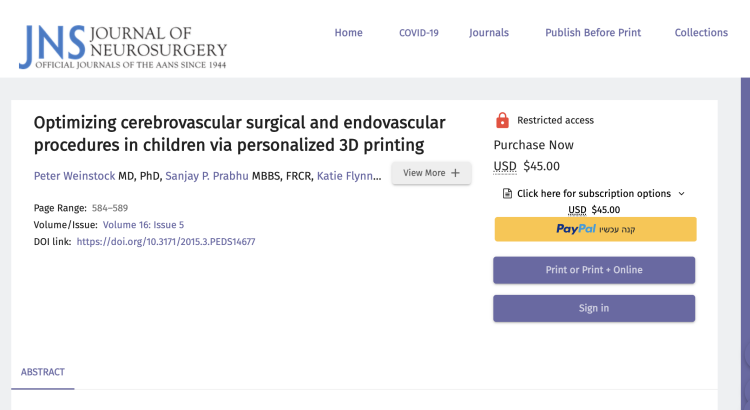Pay with the yellow PayPal button
This screenshot has width=750, height=410.
[594, 229]
